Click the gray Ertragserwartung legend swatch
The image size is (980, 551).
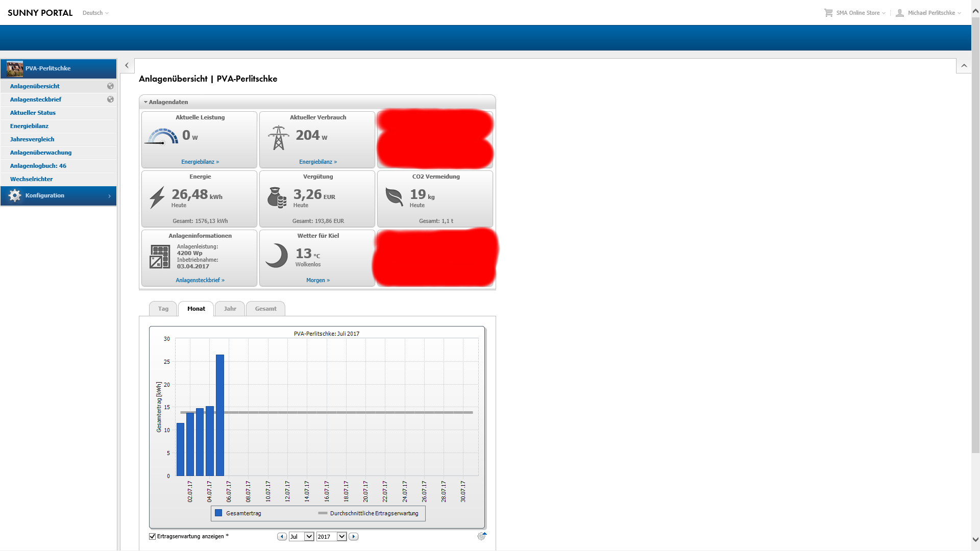point(323,513)
